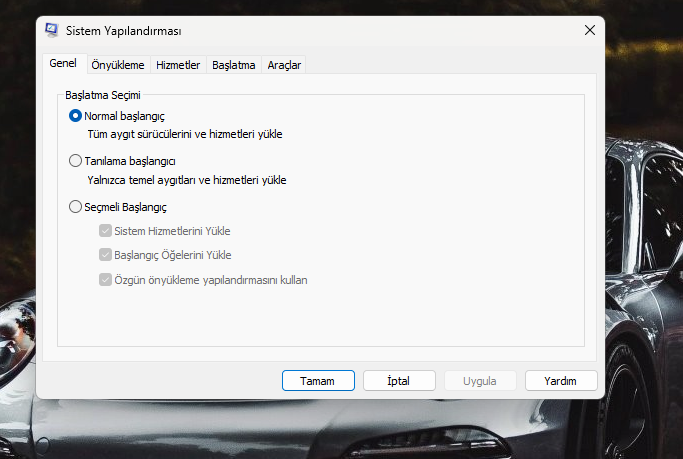Click the text Tüm aygıt sürücülerini ve hizmetleri yükle

tap(185, 134)
